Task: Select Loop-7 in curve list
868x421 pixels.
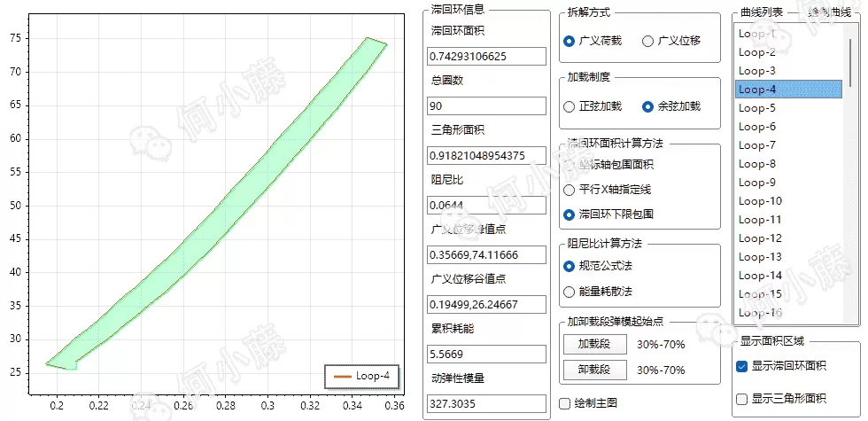Action: coord(787,145)
